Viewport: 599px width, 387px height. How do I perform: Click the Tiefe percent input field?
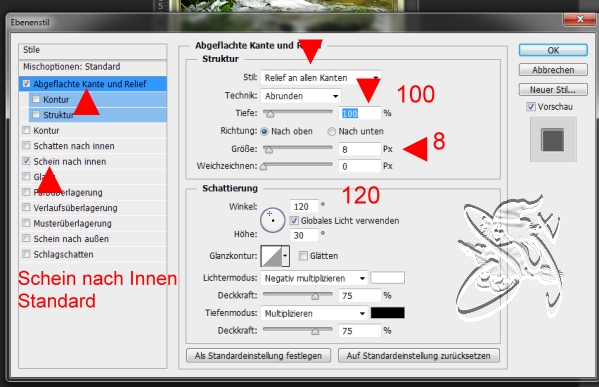tap(359, 113)
